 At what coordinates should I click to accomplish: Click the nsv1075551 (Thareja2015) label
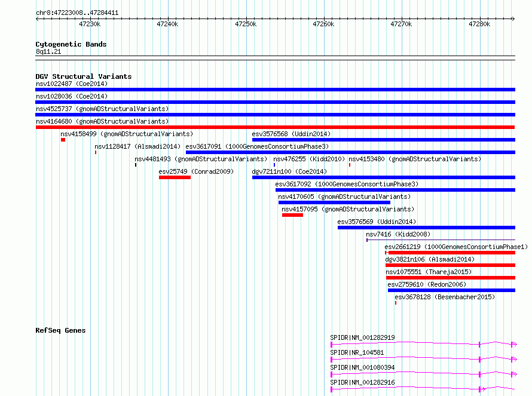pos(429,272)
